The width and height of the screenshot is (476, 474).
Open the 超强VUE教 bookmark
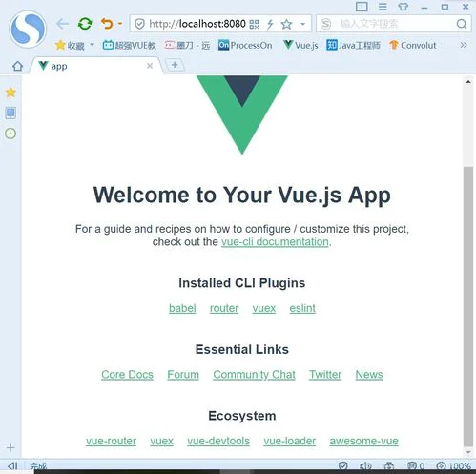pyautogui.click(x=129, y=46)
